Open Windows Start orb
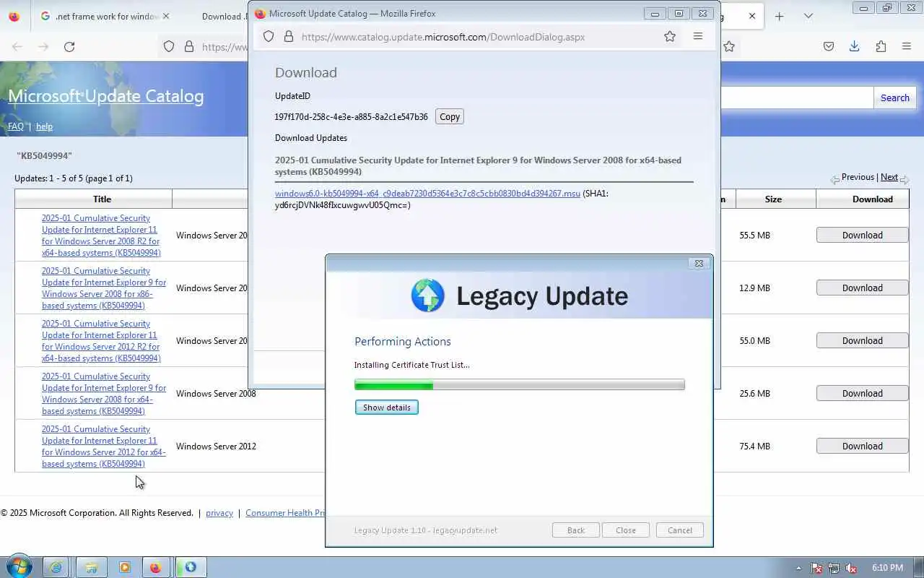The image size is (924, 578). (x=19, y=567)
